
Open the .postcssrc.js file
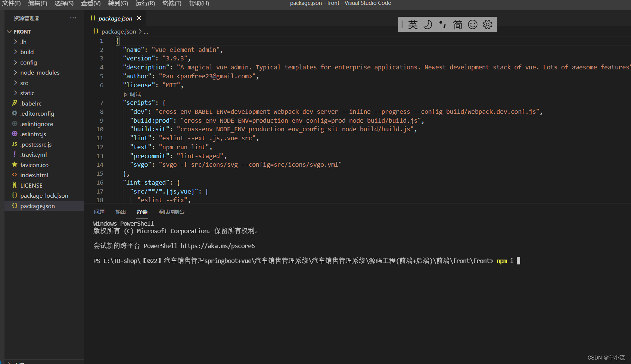[x=45, y=144]
